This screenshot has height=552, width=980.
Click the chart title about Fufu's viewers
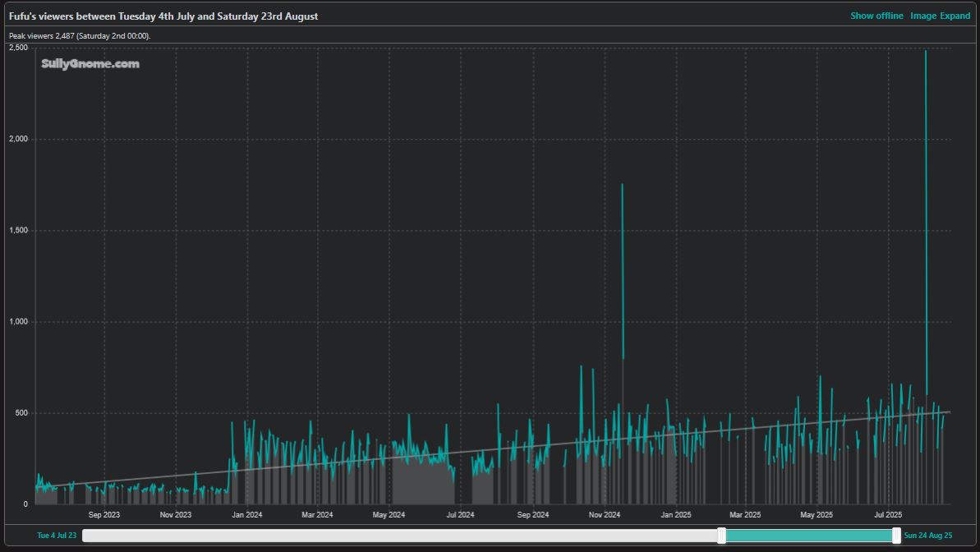pos(163,16)
